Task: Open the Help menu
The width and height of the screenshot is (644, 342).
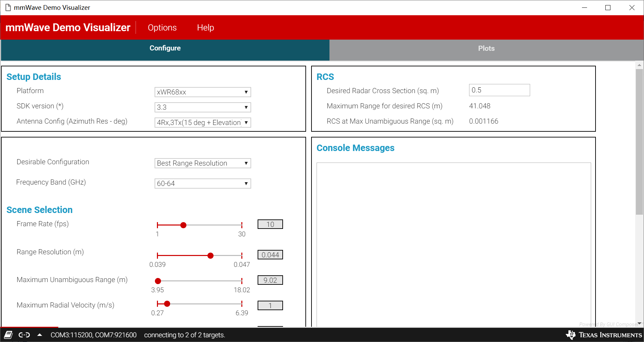Action: (x=205, y=27)
